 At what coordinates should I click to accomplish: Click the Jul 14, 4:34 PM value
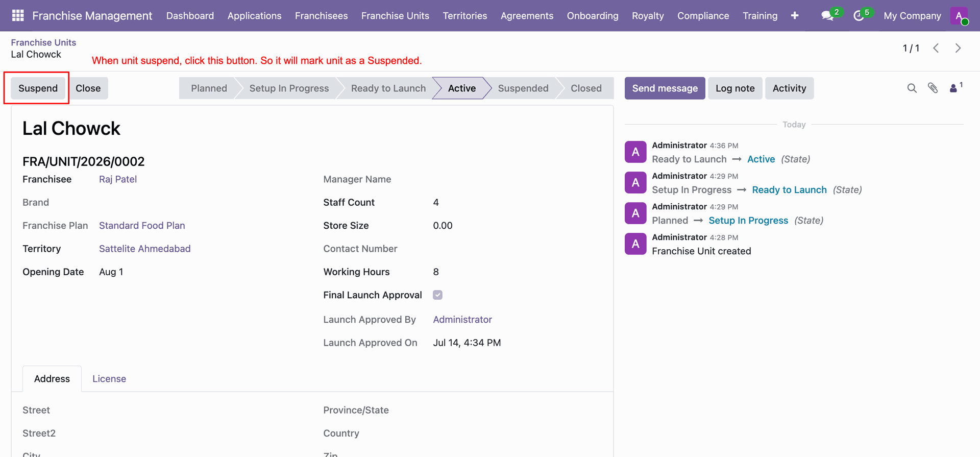point(467,343)
